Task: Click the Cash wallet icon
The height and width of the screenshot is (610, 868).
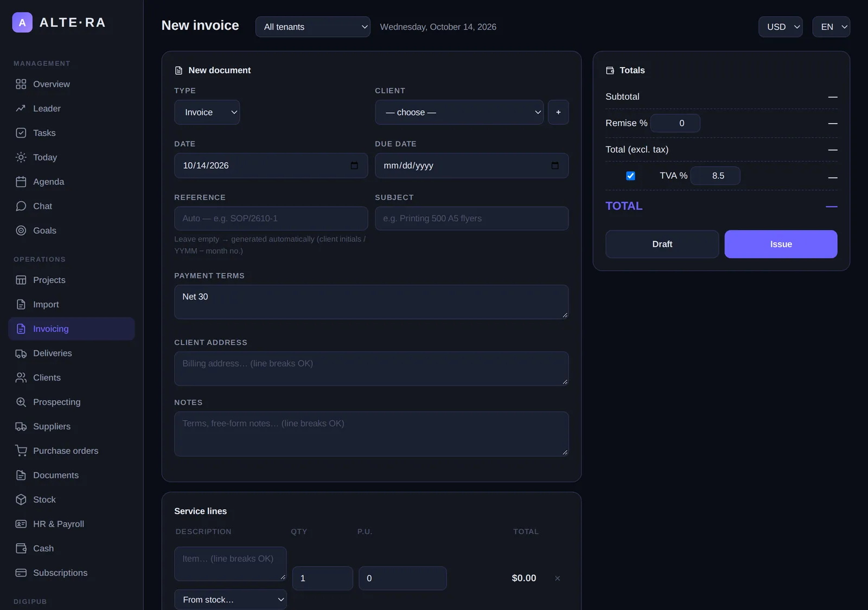Action: coord(21,548)
